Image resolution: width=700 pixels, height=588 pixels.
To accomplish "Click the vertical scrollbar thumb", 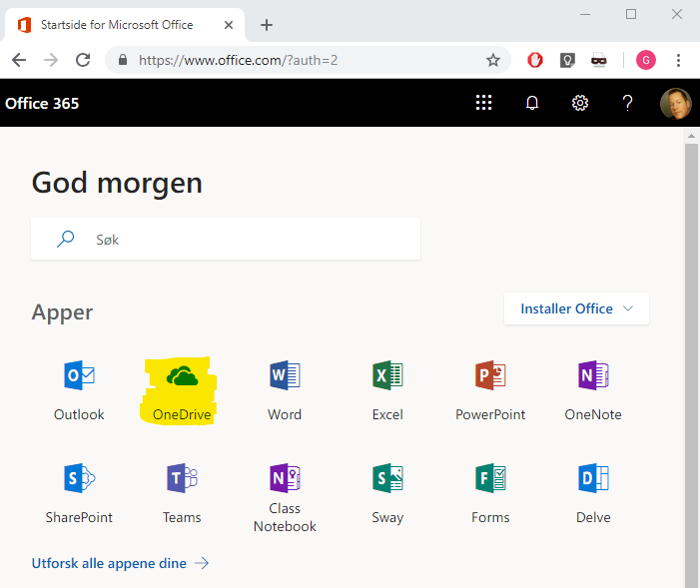I will 691,365.
